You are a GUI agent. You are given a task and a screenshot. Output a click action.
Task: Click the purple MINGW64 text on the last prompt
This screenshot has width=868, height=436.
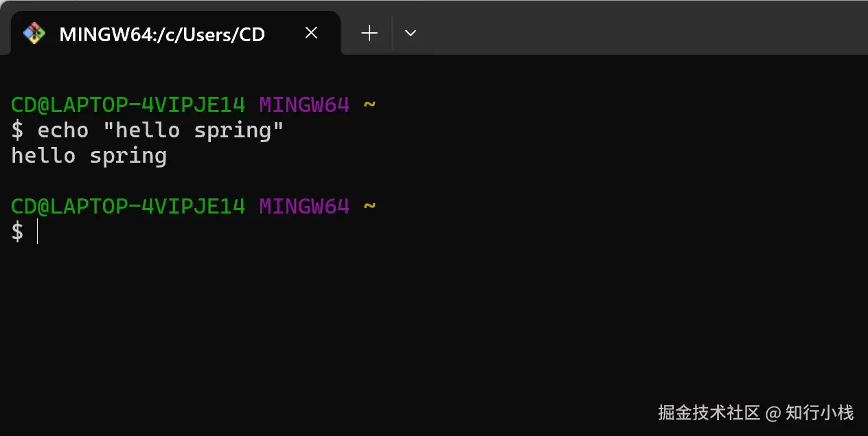(304, 206)
